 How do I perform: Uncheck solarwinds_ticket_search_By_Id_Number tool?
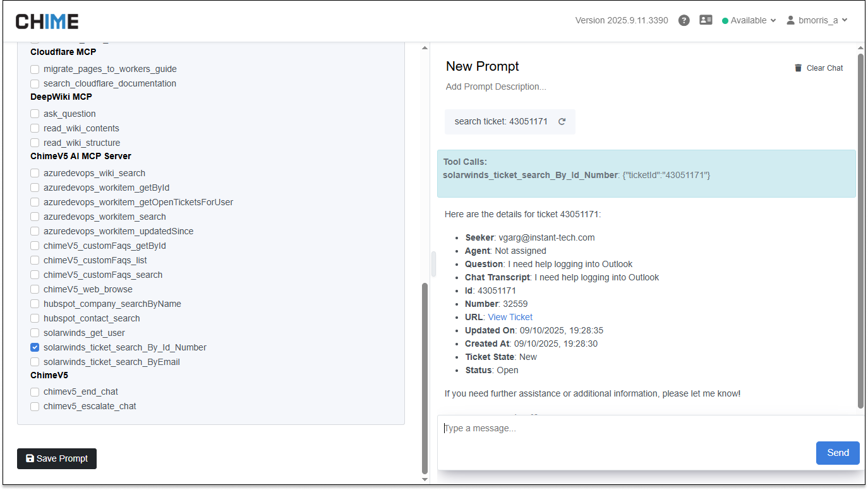point(35,347)
